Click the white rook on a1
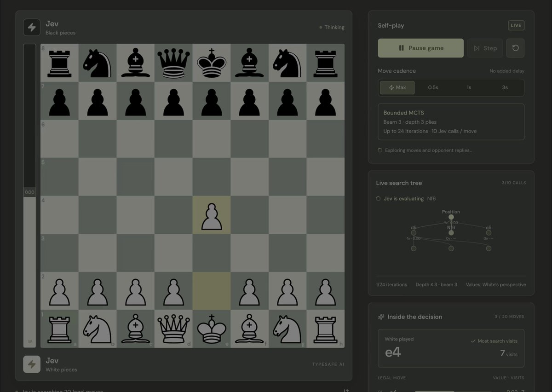Screen dimensions: 552x392 [59, 329]
